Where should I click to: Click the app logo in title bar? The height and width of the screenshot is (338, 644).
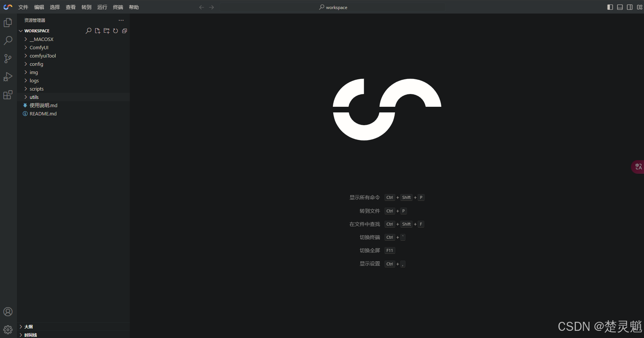click(8, 7)
